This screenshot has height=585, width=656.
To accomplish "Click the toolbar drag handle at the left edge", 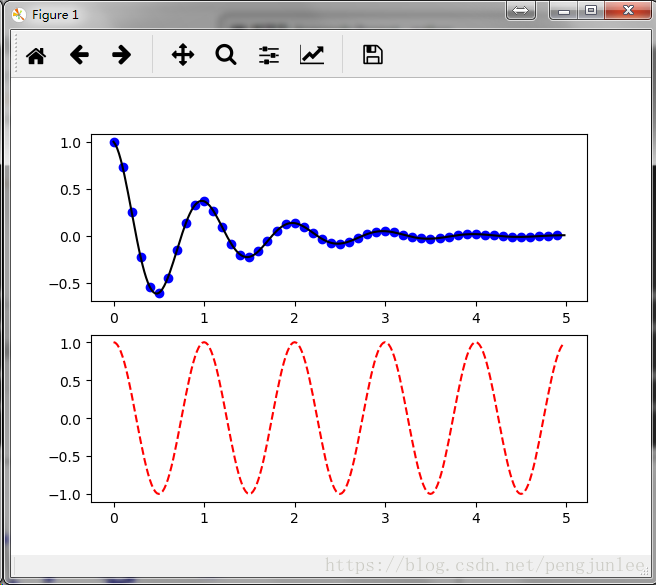I will click(15, 53).
